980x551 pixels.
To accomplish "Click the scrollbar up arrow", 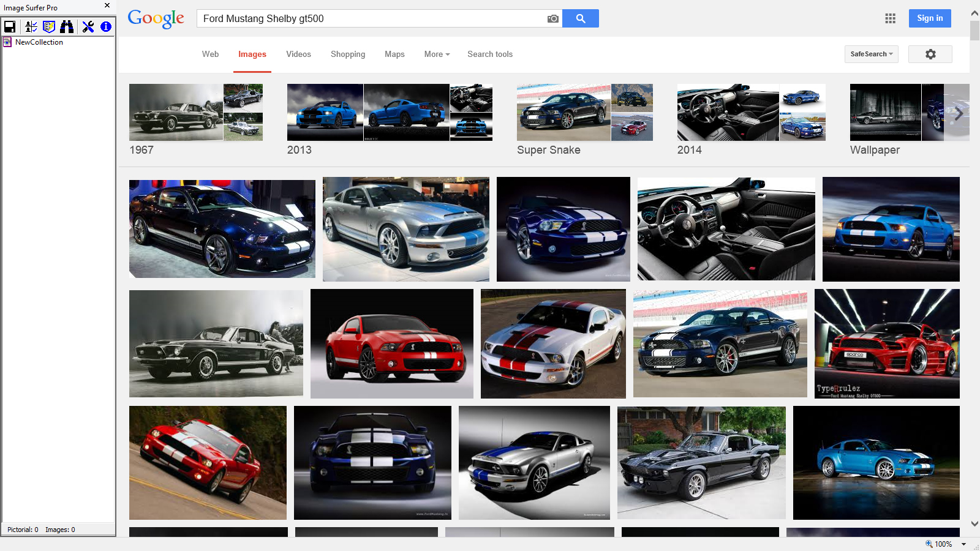I will click(x=974, y=12).
